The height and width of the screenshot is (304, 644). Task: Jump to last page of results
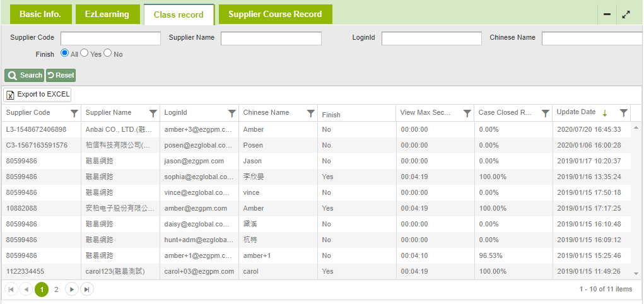click(x=87, y=289)
